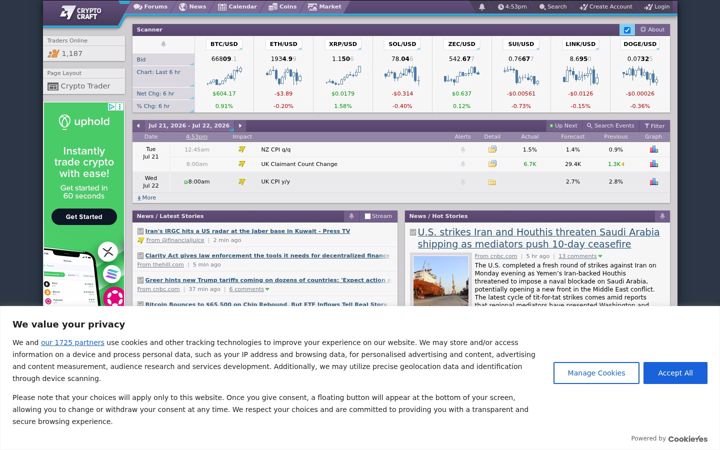Enable the Stream checkbox in Latest Stories
The width and height of the screenshot is (720, 450).
[x=367, y=216]
